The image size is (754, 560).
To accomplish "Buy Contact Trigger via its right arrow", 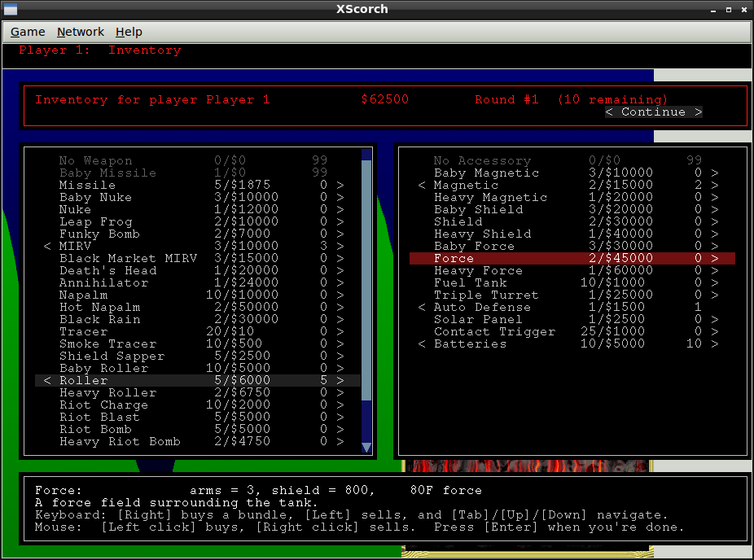I will coord(715,331).
